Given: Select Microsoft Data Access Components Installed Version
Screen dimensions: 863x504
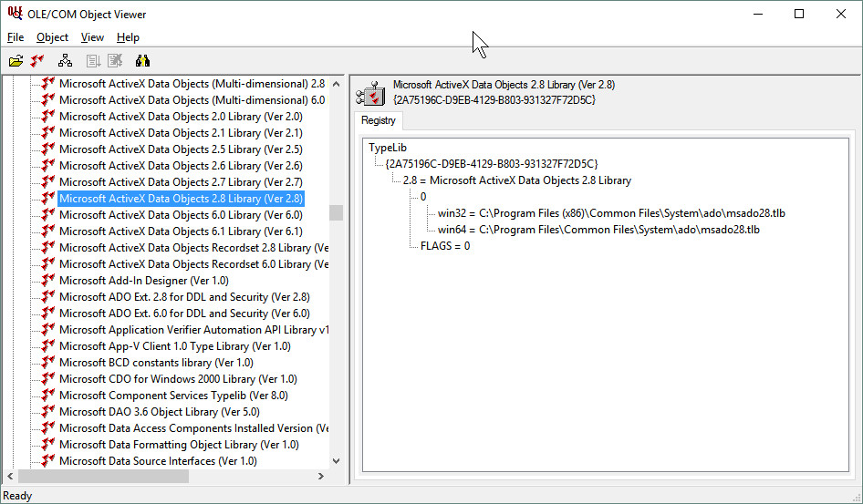Looking at the screenshot, I should [x=193, y=428].
